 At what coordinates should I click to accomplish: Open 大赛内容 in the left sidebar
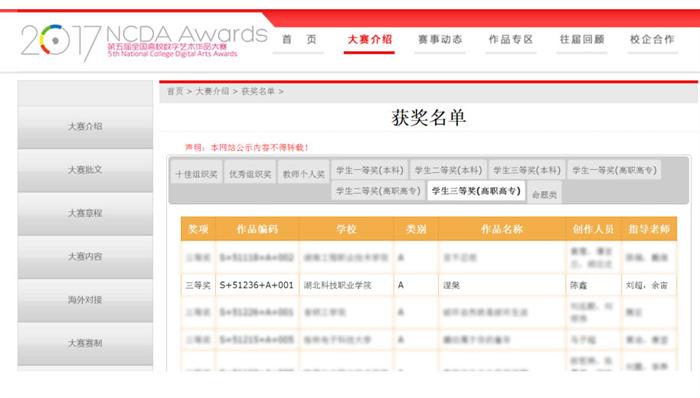(85, 257)
